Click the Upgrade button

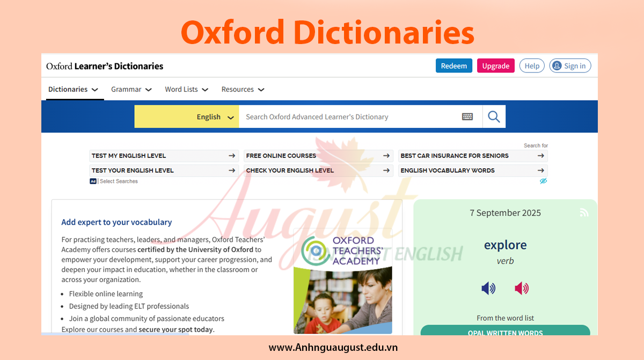pos(496,66)
